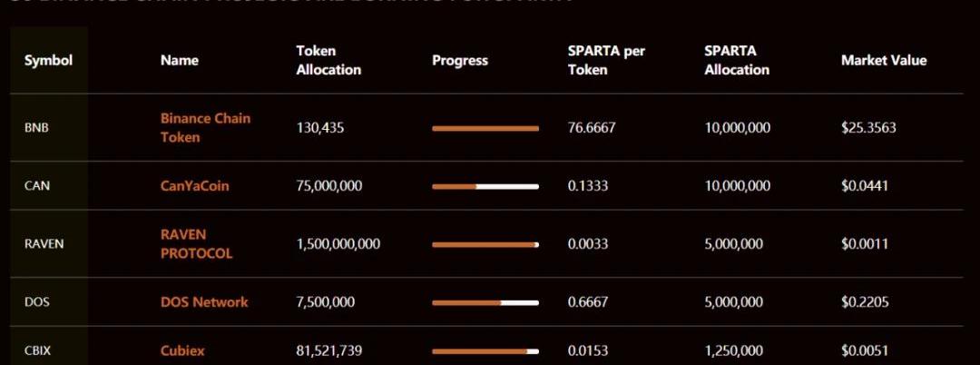The height and width of the screenshot is (365, 980).
Task: Click the DOS Network progress bar
Action: (485, 303)
